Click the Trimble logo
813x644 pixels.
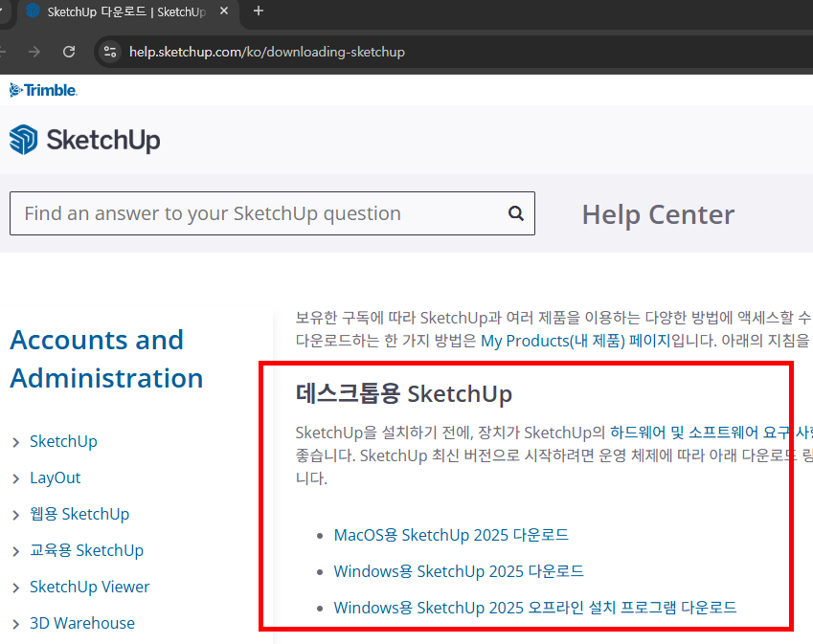[x=43, y=90]
